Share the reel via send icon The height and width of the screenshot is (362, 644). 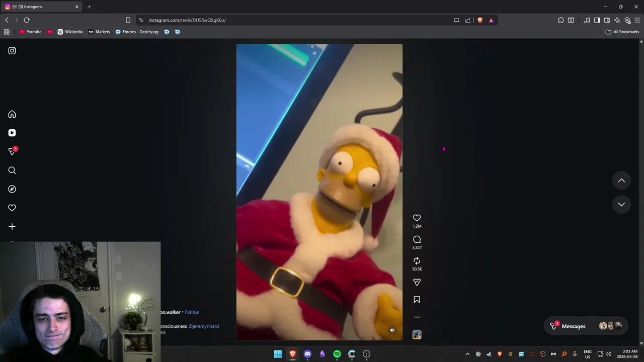coord(417,282)
